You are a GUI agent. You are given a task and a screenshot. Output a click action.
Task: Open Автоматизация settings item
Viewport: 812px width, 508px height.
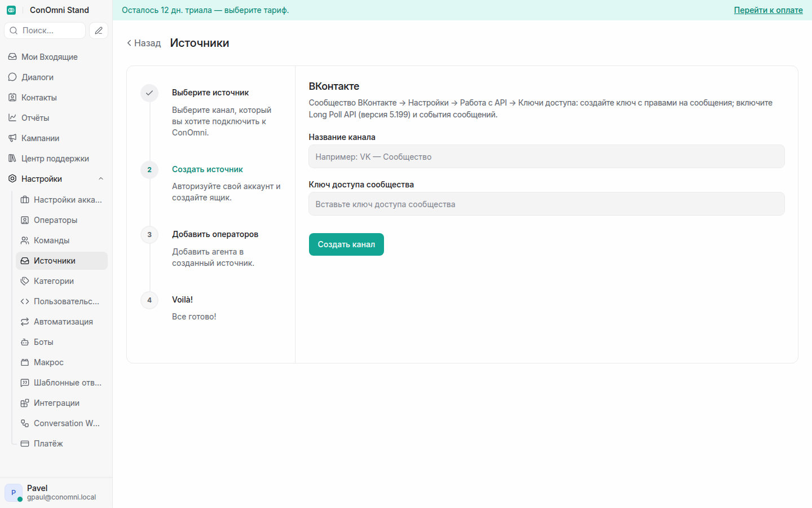click(62, 322)
